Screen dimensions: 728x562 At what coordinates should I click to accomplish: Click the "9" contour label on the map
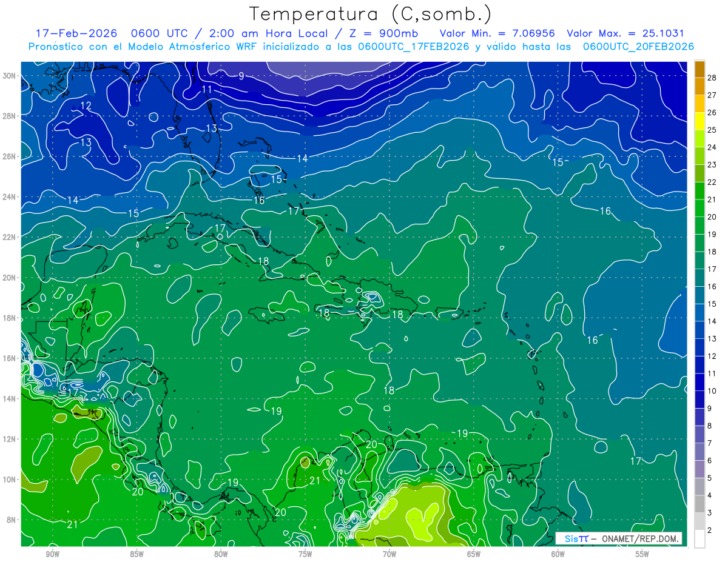(241, 76)
